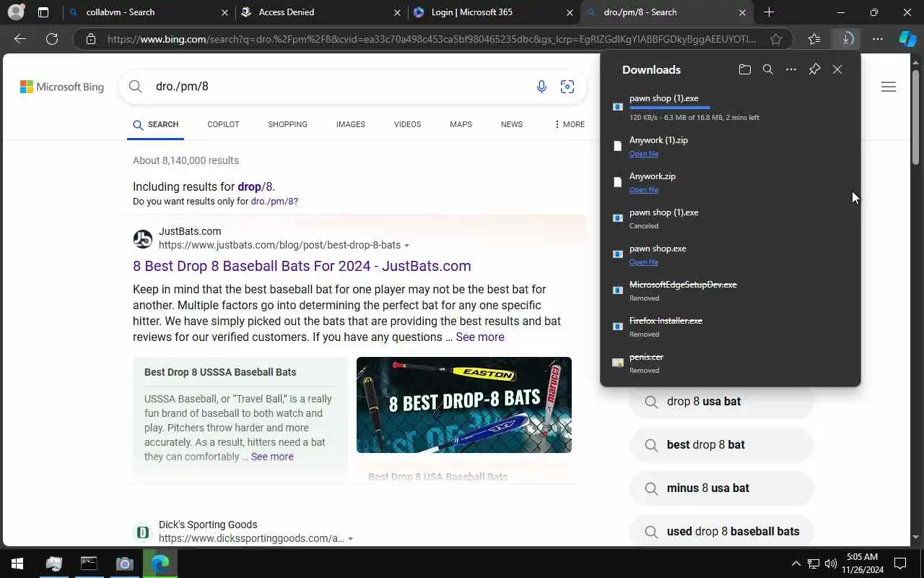This screenshot has width=924, height=578.
Task: Click the address bar URL
Action: click(432, 39)
